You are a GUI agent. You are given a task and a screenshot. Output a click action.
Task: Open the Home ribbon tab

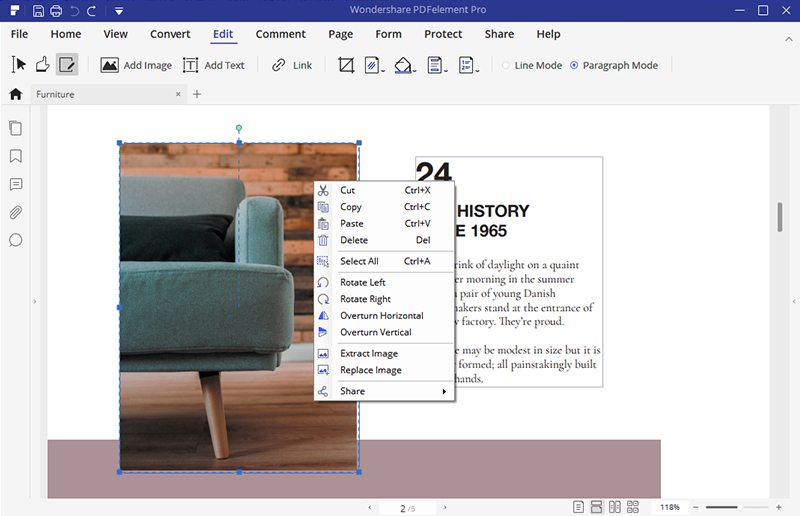[x=66, y=34]
